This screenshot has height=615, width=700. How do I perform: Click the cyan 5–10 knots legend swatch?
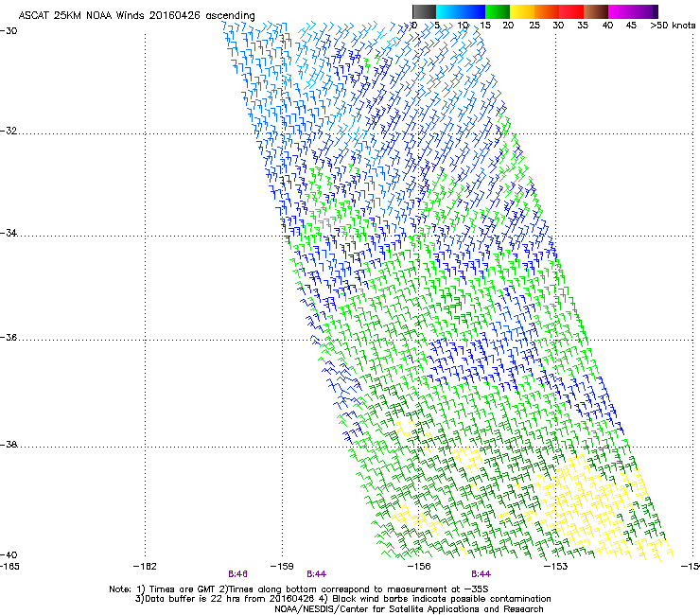pyautogui.click(x=448, y=11)
